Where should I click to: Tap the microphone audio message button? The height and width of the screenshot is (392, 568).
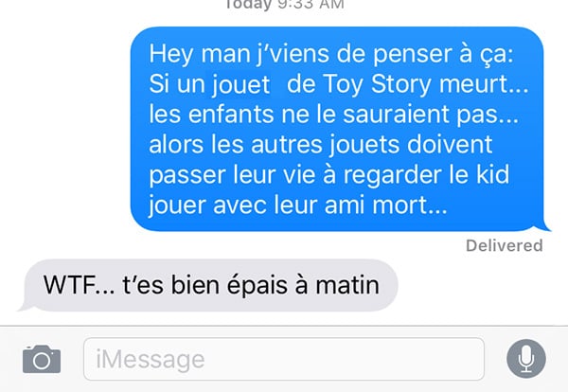click(x=526, y=359)
